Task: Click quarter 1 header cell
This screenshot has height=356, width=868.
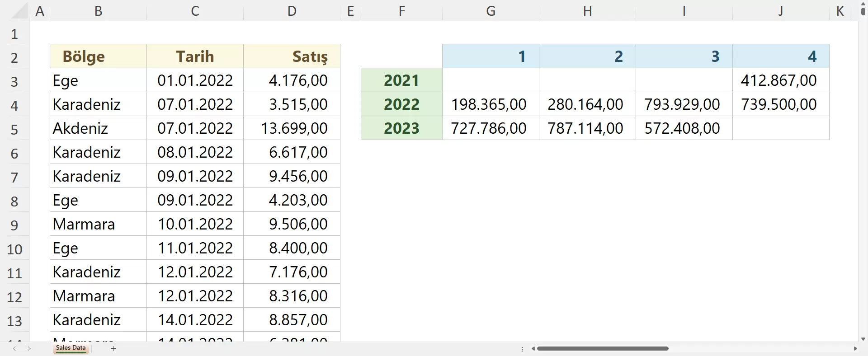Action: [491, 56]
